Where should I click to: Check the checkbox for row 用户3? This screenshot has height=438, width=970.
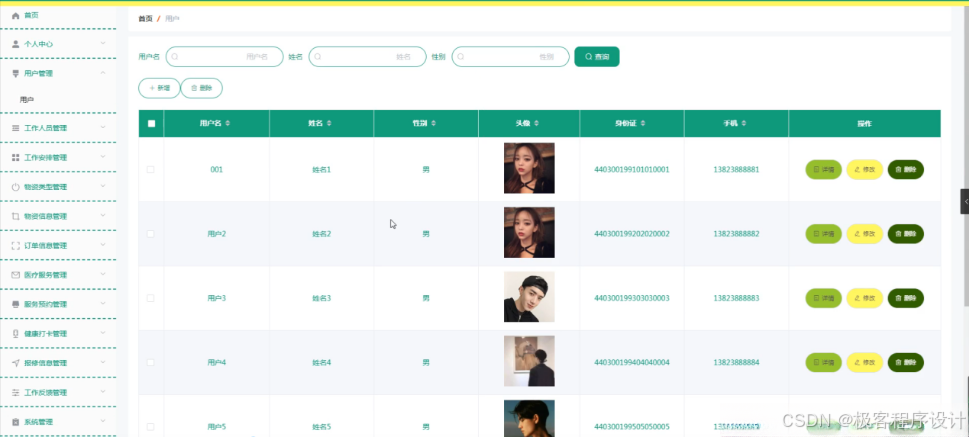[x=150, y=298]
